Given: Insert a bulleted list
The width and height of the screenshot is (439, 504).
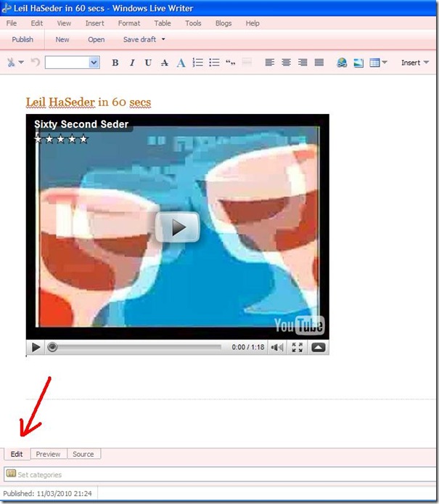Looking at the screenshot, I should [214, 63].
